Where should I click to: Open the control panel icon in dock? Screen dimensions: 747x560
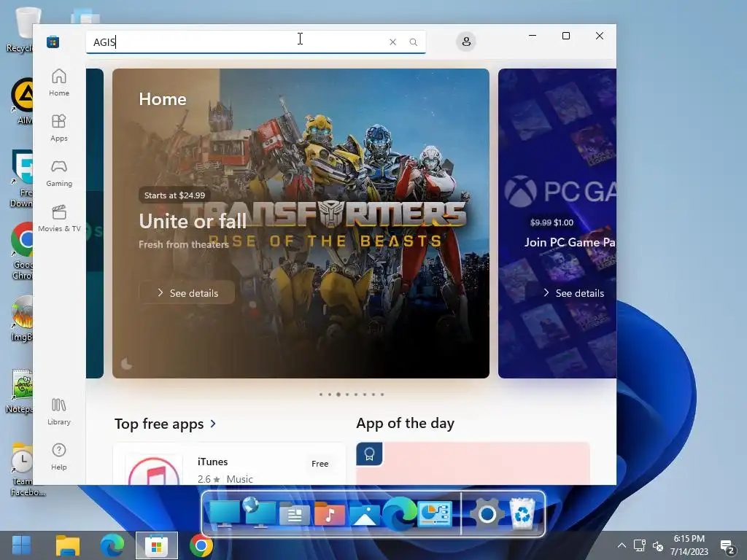(x=435, y=514)
